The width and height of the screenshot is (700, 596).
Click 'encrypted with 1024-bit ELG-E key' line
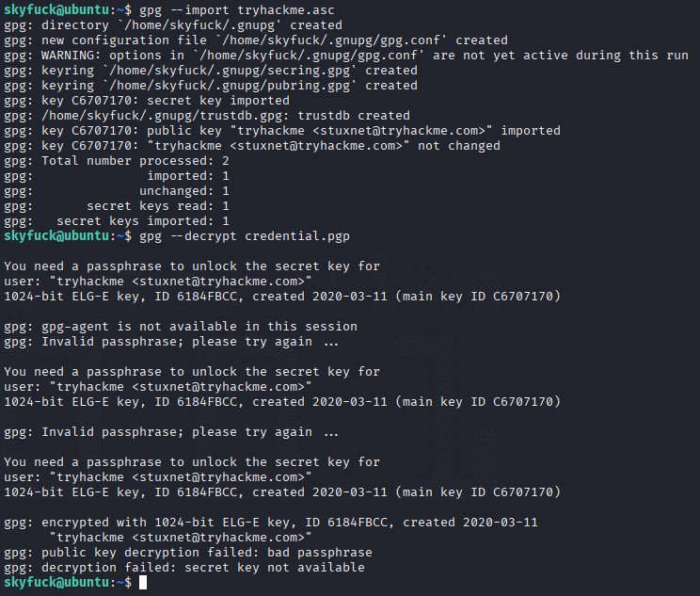(271, 523)
